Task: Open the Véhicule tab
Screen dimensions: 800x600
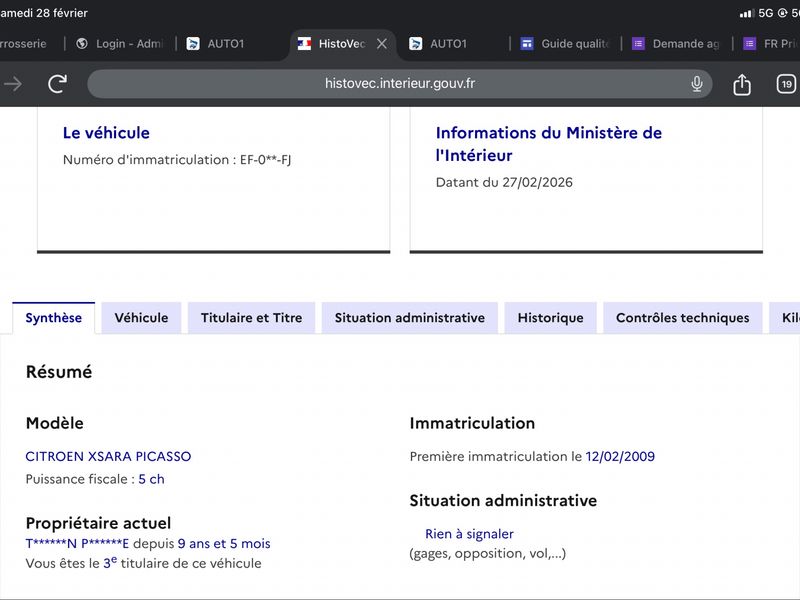Action: [x=141, y=318]
